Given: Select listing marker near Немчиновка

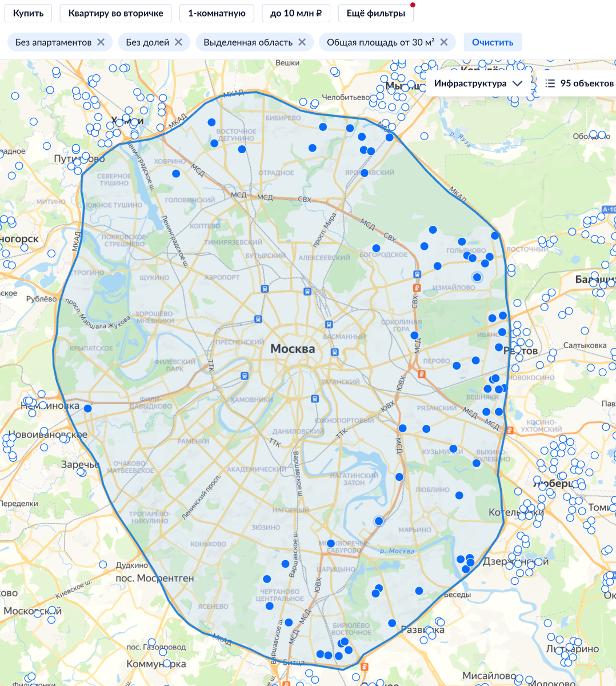Looking at the screenshot, I should 87,408.
